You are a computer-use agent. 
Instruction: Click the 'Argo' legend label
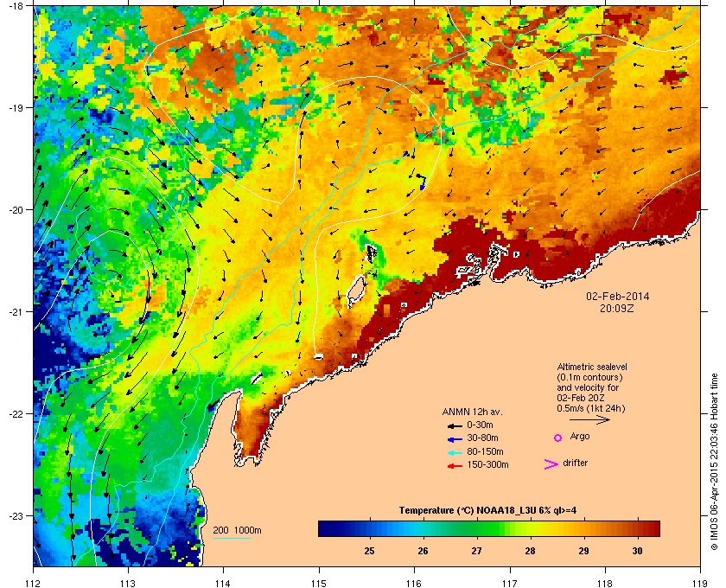pos(580,437)
